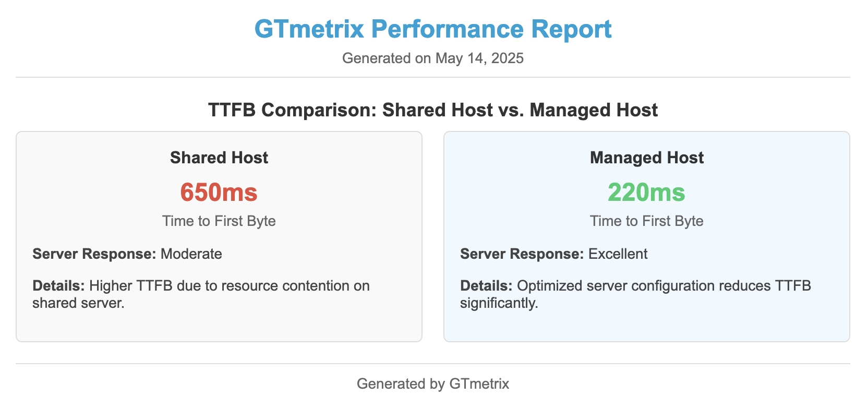Click the Details text about resource contention
The image size is (868, 408).
coord(201,294)
